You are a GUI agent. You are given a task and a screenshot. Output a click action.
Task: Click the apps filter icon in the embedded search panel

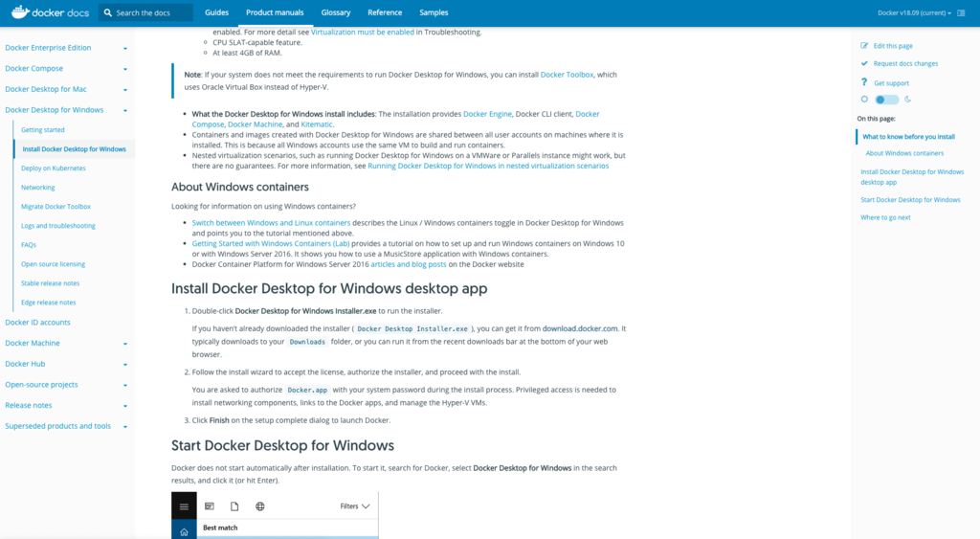point(210,506)
